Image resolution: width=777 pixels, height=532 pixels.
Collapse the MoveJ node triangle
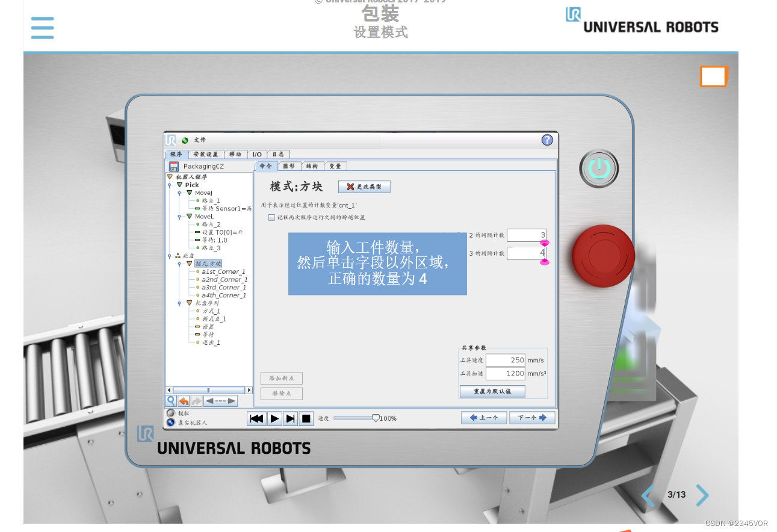(x=189, y=193)
